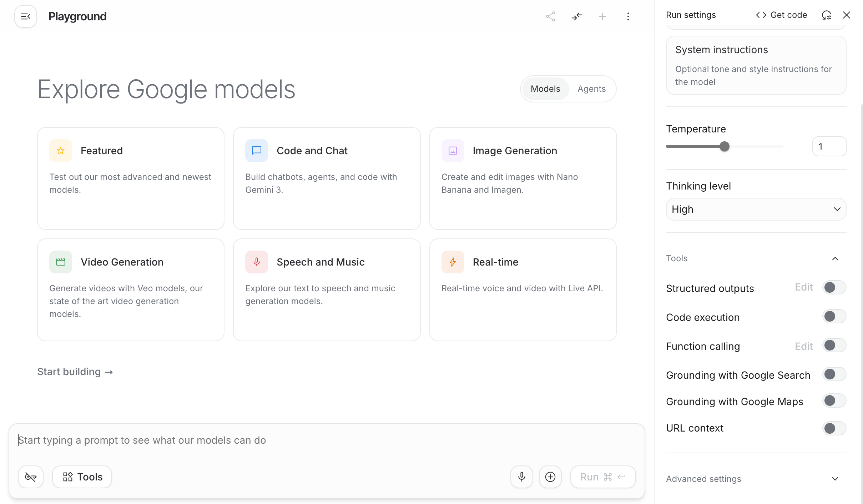The width and height of the screenshot is (863, 504).
Task: Click the compare mode arrows icon
Action: point(576,16)
